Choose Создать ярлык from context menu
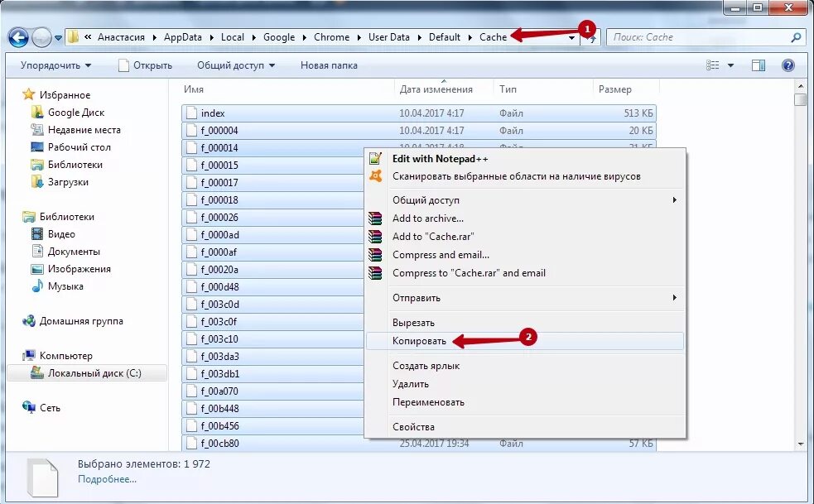This screenshot has height=504, width=814. [x=525, y=366]
